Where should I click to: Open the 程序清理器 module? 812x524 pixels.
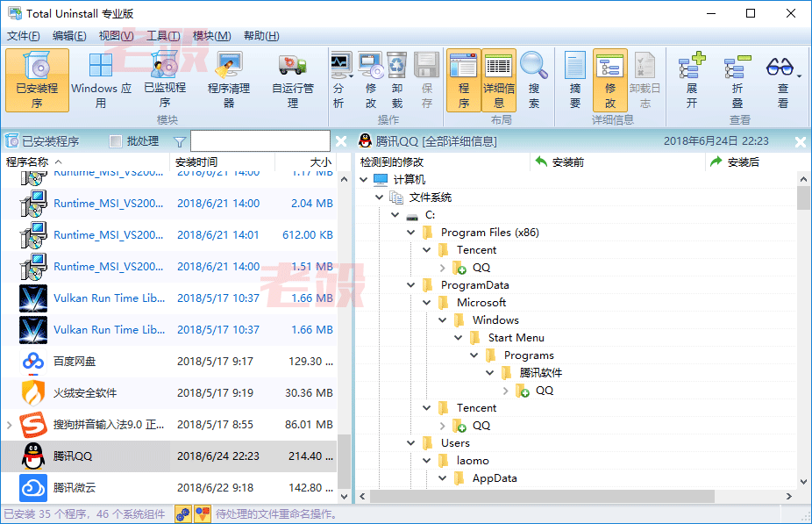coord(229,81)
